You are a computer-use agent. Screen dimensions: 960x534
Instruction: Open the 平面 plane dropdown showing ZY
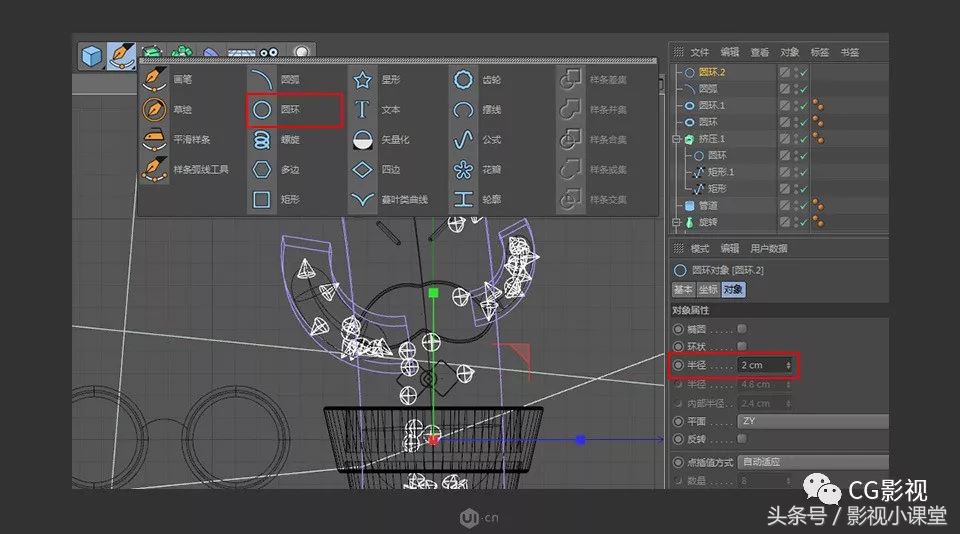point(813,421)
